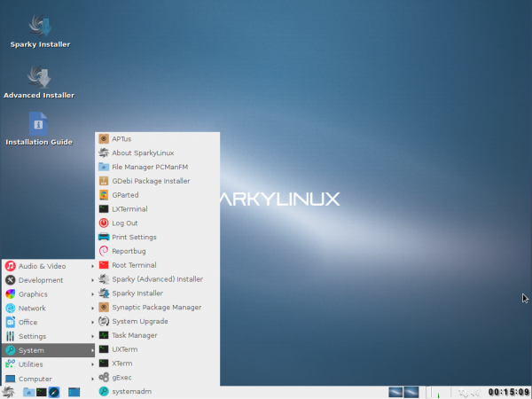Viewport: 532px width, 399px height.
Task: Open Root Terminal
Action: [158, 265]
